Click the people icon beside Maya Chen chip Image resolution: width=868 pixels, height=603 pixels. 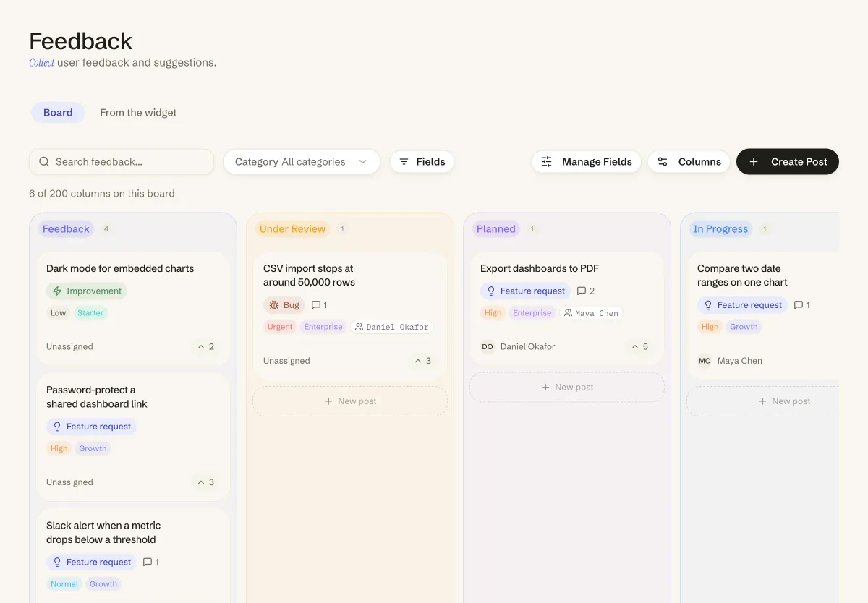point(568,313)
